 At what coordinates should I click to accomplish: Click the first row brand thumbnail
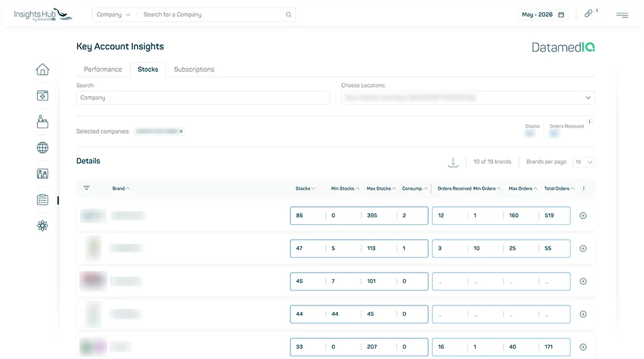(x=93, y=215)
